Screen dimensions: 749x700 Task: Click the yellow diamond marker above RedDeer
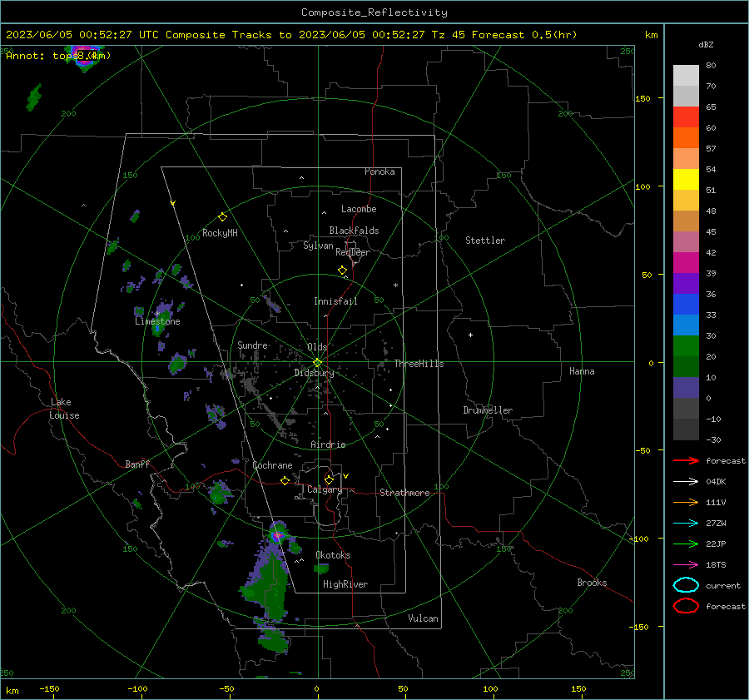[x=342, y=271]
